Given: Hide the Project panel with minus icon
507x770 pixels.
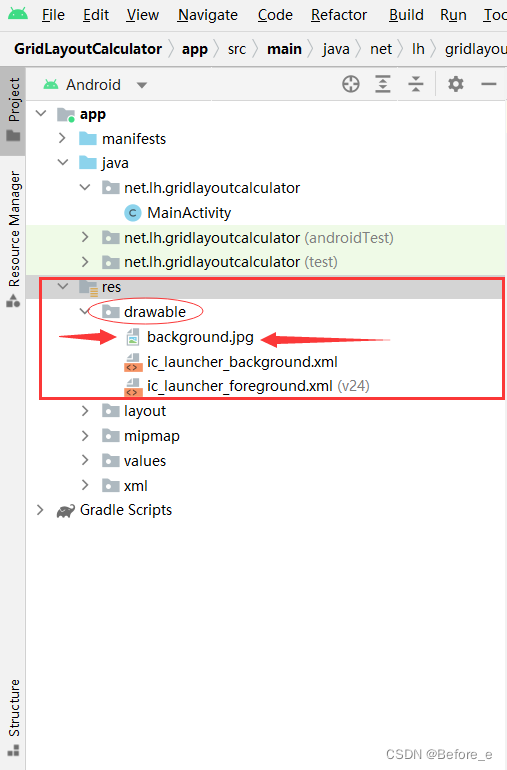Looking at the screenshot, I should click(488, 84).
